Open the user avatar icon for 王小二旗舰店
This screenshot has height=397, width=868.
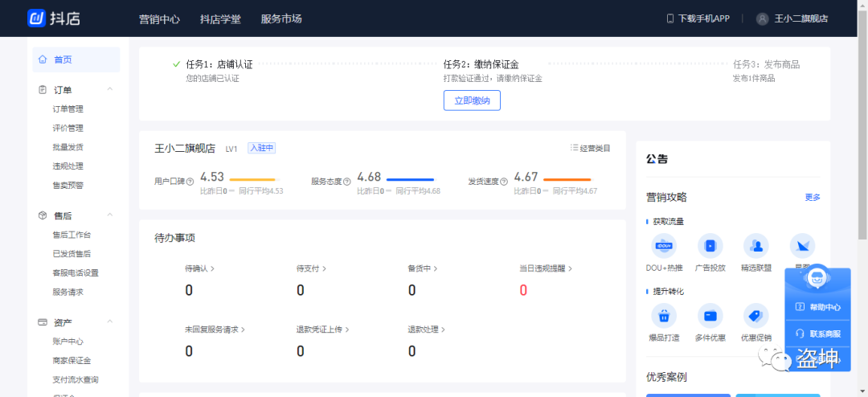(x=762, y=18)
